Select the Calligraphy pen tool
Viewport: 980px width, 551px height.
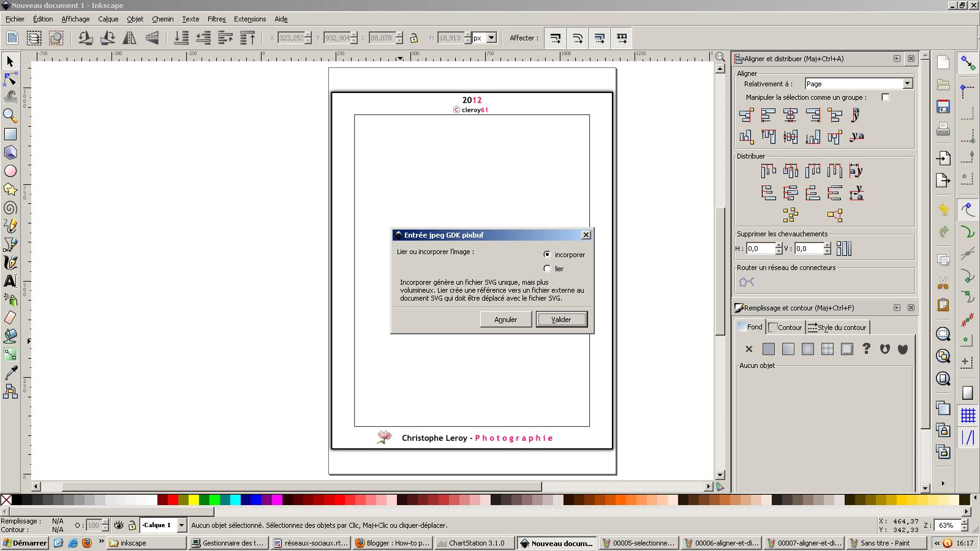click(10, 263)
